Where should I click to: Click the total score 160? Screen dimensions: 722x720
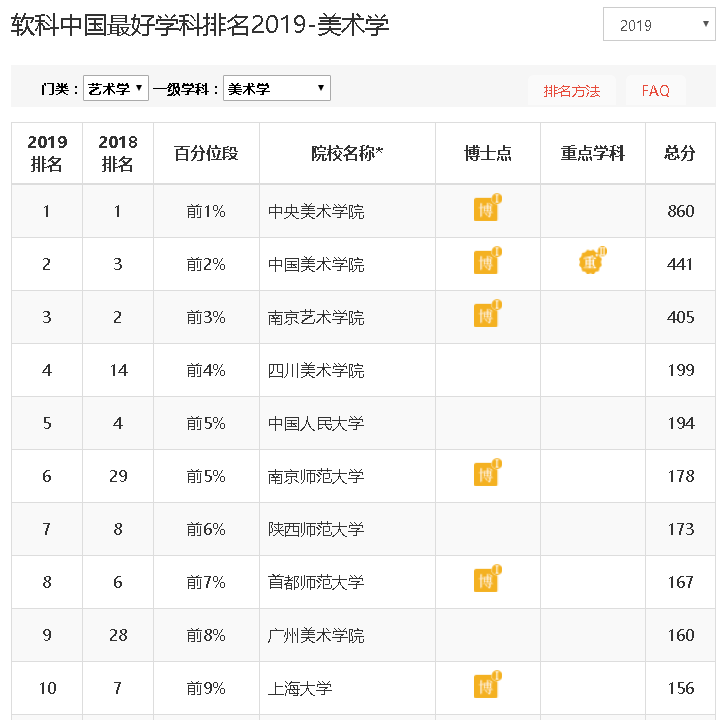[681, 635]
